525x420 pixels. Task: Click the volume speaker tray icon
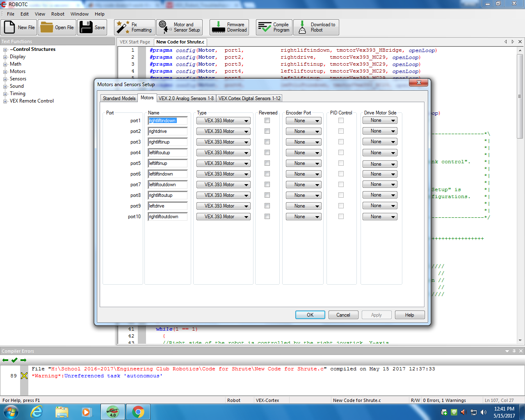[484, 412]
